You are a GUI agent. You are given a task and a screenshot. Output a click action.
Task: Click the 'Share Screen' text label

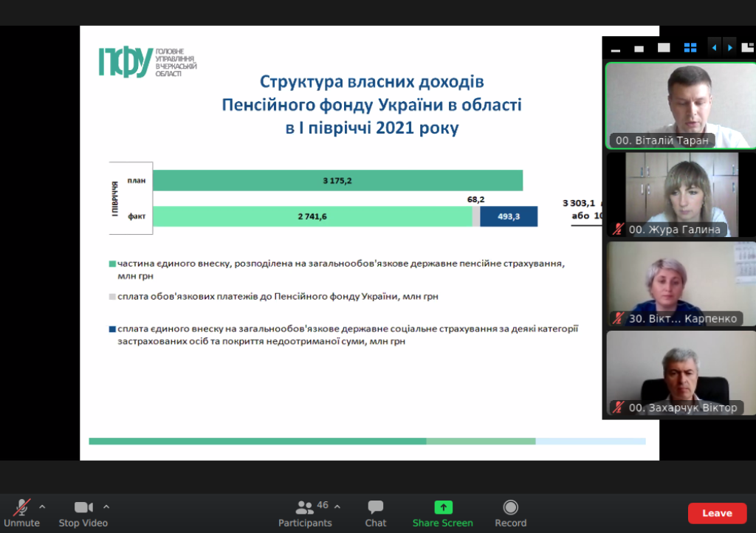[x=443, y=523]
